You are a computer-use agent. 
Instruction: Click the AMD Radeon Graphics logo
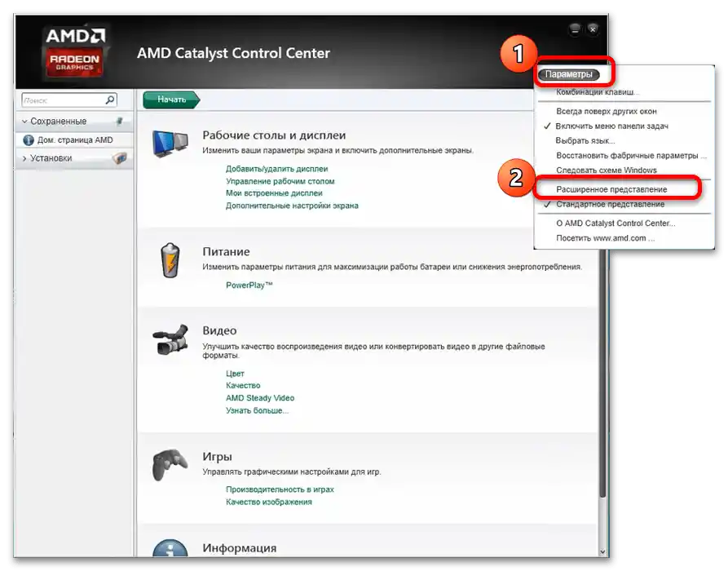[75, 52]
